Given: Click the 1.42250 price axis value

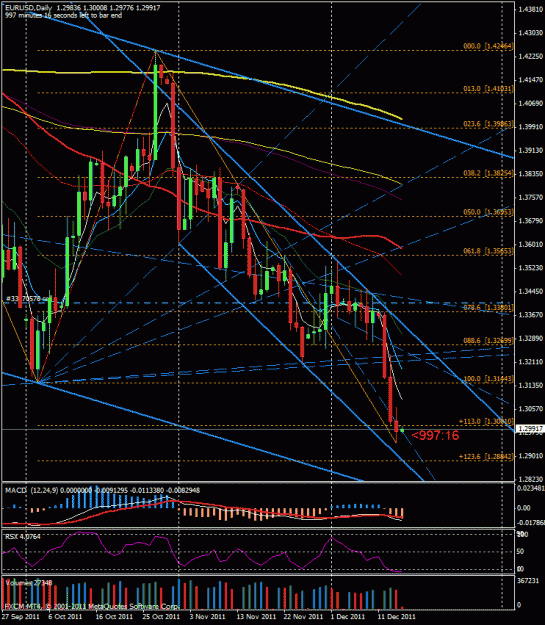Looking at the screenshot, I should [x=530, y=56].
